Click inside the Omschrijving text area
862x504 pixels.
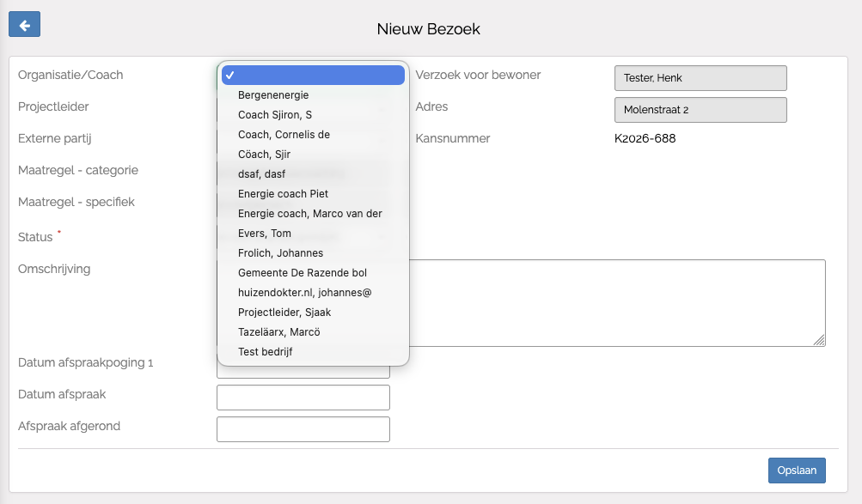click(614, 303)
